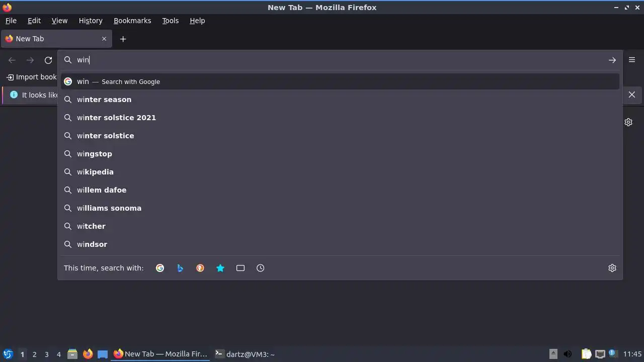644x362 pixels.
Task: Open the Firefox hamburger application menu
Action: click(x=632, y=60)
